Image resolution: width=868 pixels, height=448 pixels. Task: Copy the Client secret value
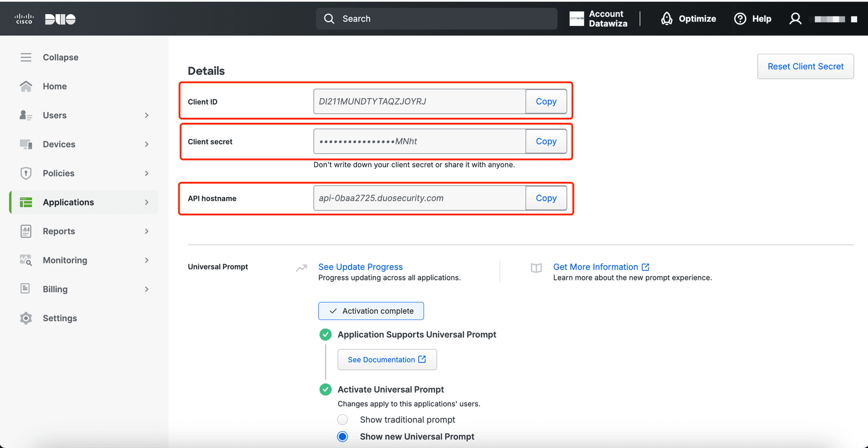pyautogui.click(x=546, y=141)
